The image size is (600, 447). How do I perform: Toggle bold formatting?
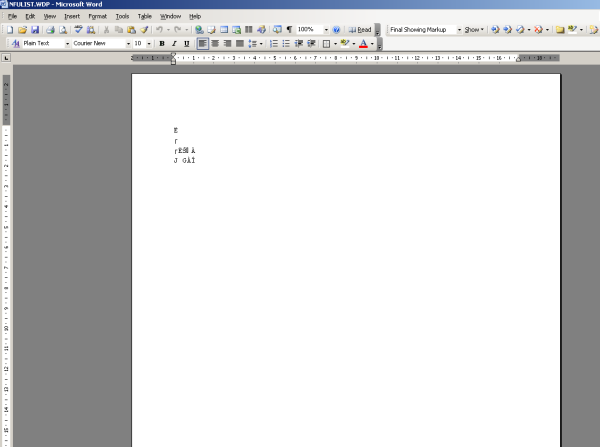pyautogui.click(x=162, y=44)
